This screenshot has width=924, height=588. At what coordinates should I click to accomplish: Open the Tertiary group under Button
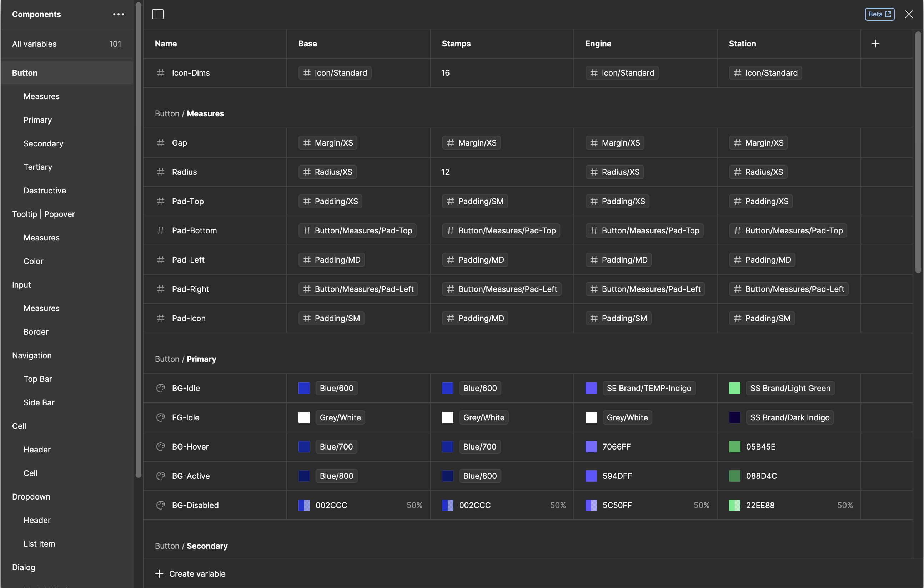[37, 167]
